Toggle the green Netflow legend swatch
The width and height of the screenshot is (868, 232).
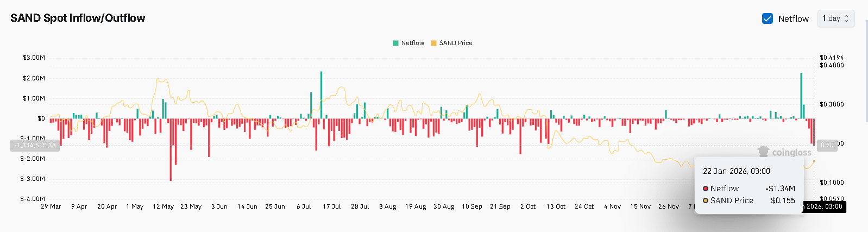point(395,43)
